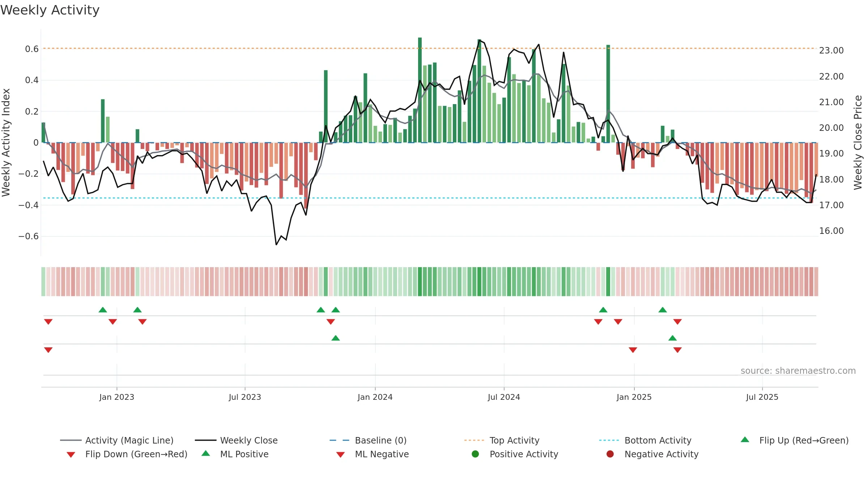Click the green Positive Activity dot in legend

[x=475, y=454]
